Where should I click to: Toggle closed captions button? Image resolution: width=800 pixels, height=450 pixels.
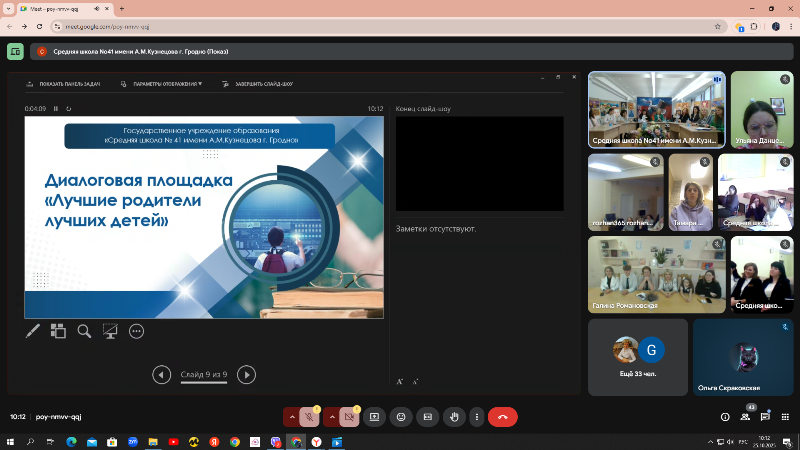(427, 416)
